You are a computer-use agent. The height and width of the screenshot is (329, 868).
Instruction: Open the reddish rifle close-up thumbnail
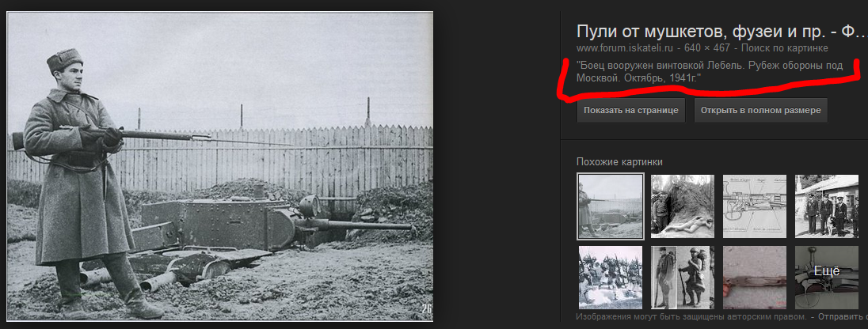click(x=755, y=278)
